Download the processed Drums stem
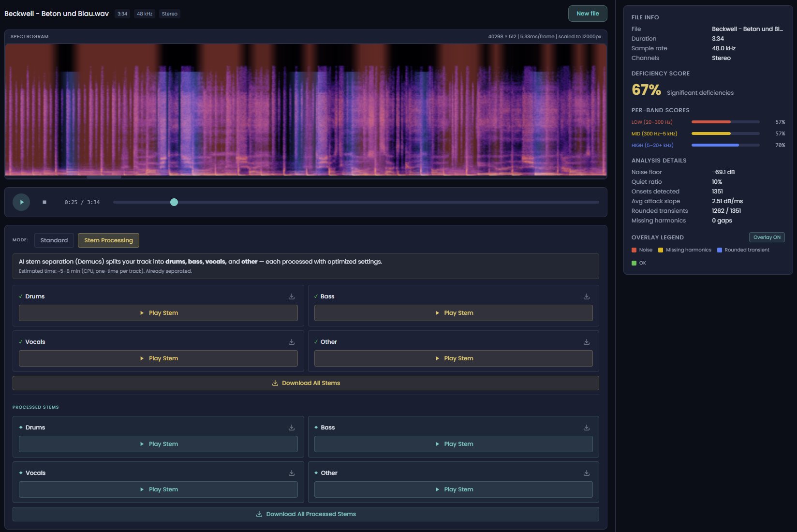This screenshot has height=532, width=797. coord(291,427)
